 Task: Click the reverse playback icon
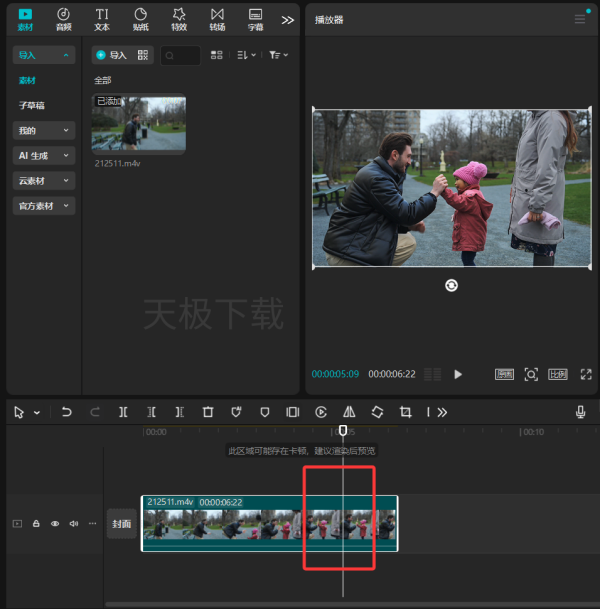321,412
